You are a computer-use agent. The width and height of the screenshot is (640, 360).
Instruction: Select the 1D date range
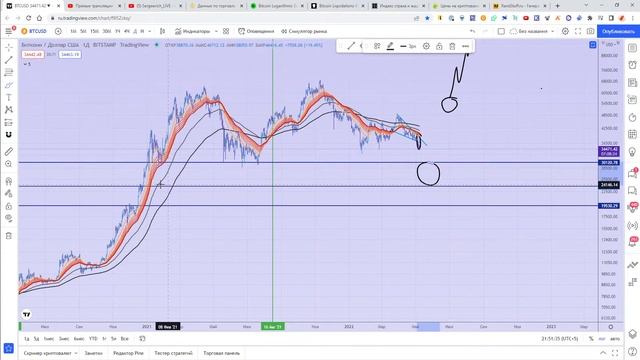click(x=27, y=339)
